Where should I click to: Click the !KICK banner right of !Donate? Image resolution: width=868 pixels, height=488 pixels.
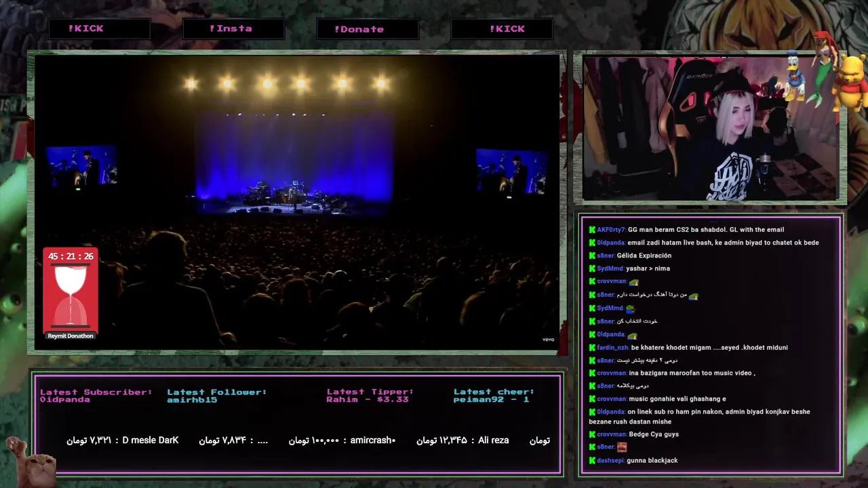(502, 28)
